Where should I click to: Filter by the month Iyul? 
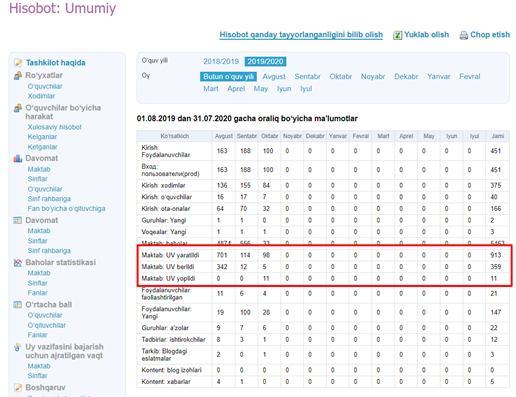coord(306,89)
